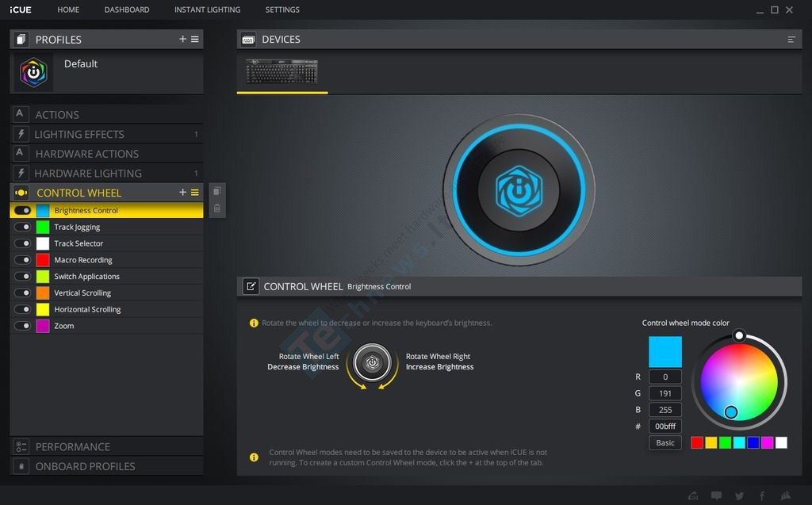Open the Devices panel options icon

tap(791, 40)
